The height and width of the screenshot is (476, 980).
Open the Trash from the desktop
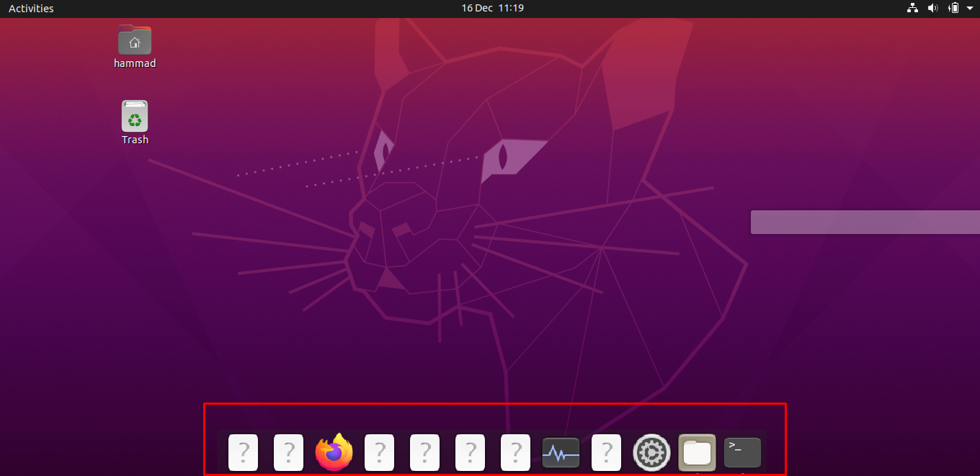tap(135, 115)
